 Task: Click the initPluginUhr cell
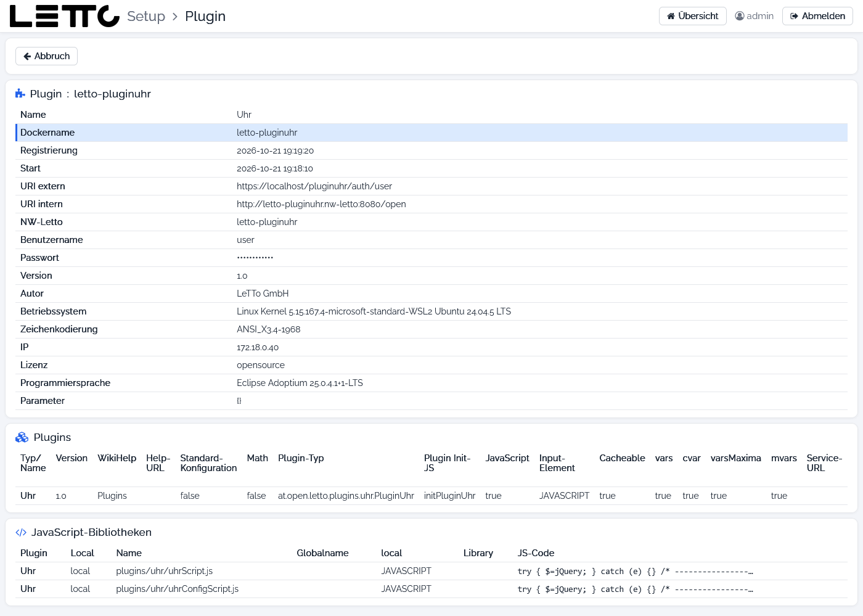pos(449,496)
